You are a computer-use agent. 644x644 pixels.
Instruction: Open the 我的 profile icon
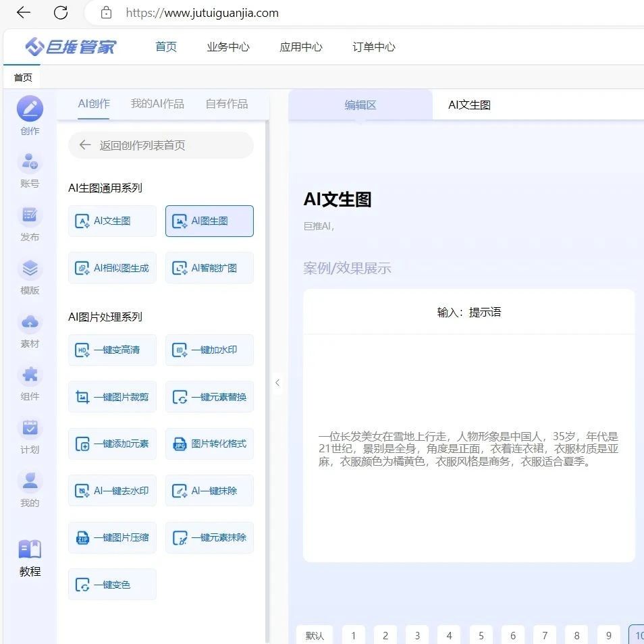30,481
